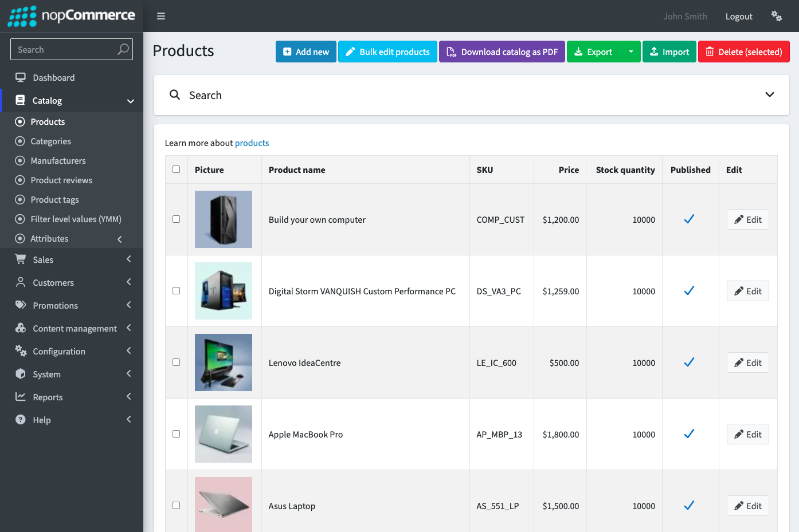Click the search magnifier icon in Search panel
Viewport: 799px width, 532px height.
175,95
